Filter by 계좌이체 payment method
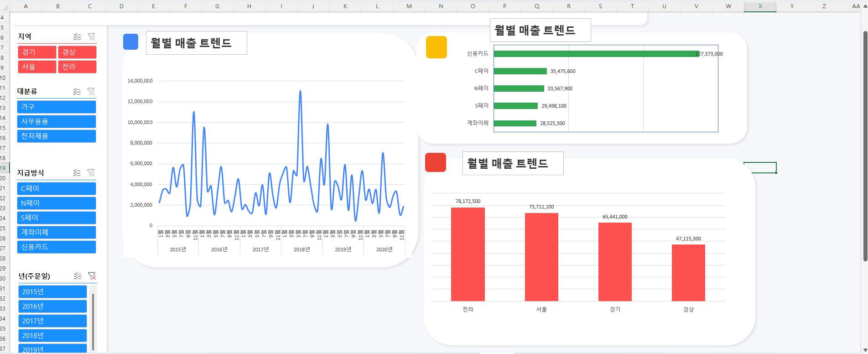Viewport: 868px width, 354px height. (x=57, y=232)
